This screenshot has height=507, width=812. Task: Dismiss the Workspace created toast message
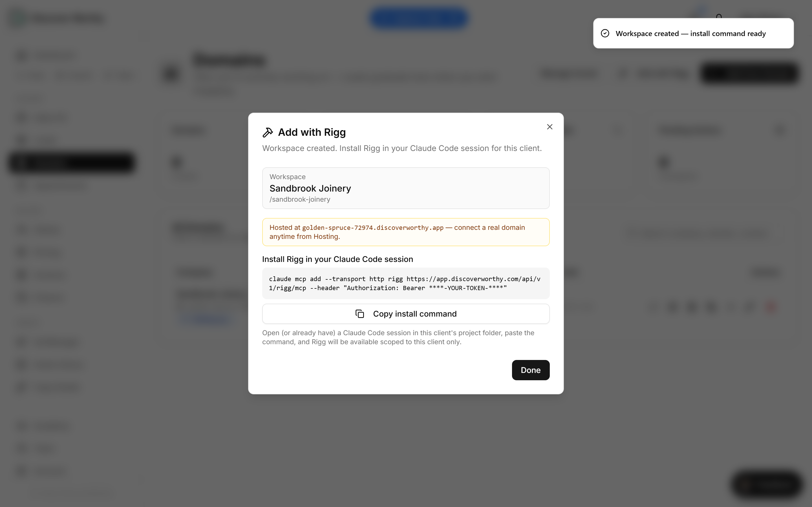tap(693, 33)
